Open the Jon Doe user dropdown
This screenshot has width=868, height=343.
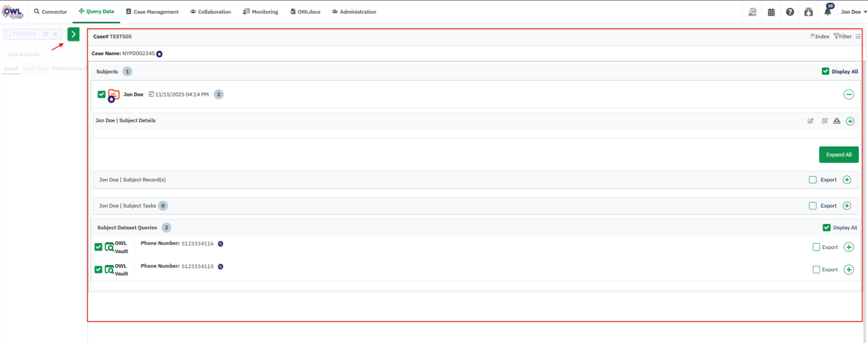coord(854,12)
